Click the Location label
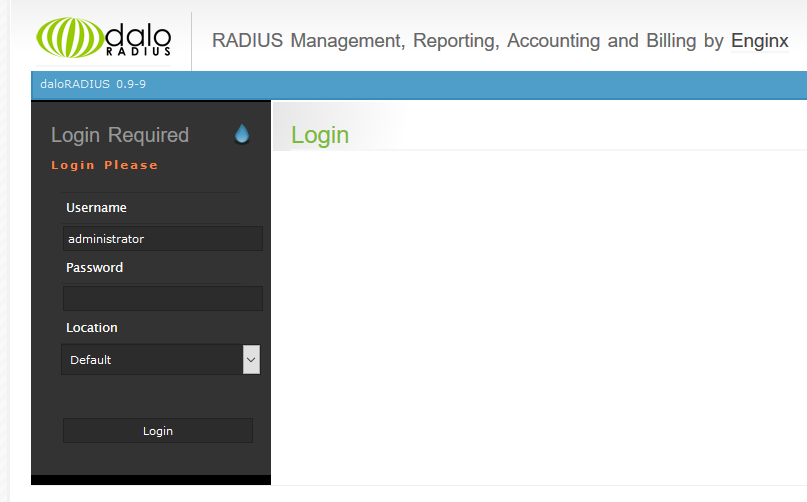 click(x=92, y=328)
